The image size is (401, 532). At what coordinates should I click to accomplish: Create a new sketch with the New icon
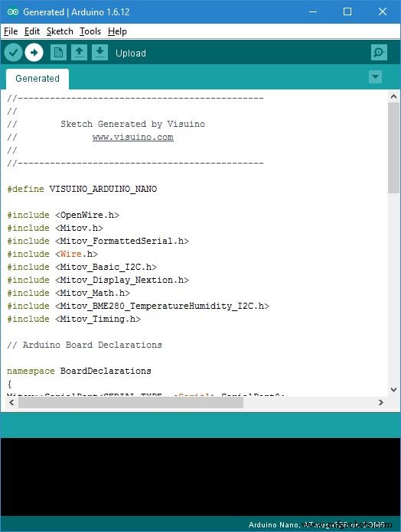(58, 53)
